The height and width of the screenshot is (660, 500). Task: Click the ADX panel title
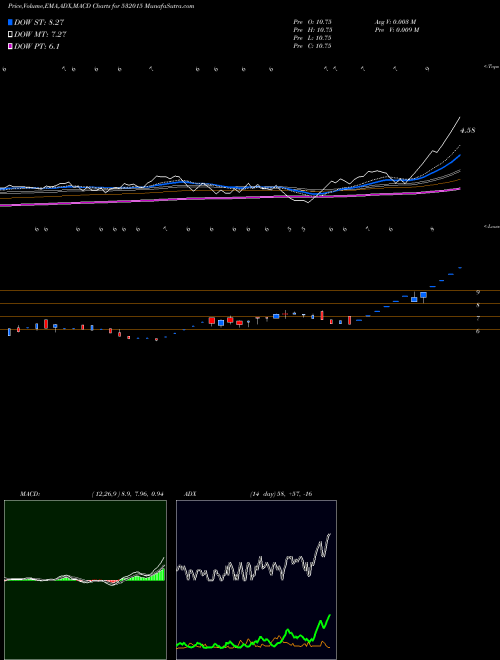click(x=190, y=494)
